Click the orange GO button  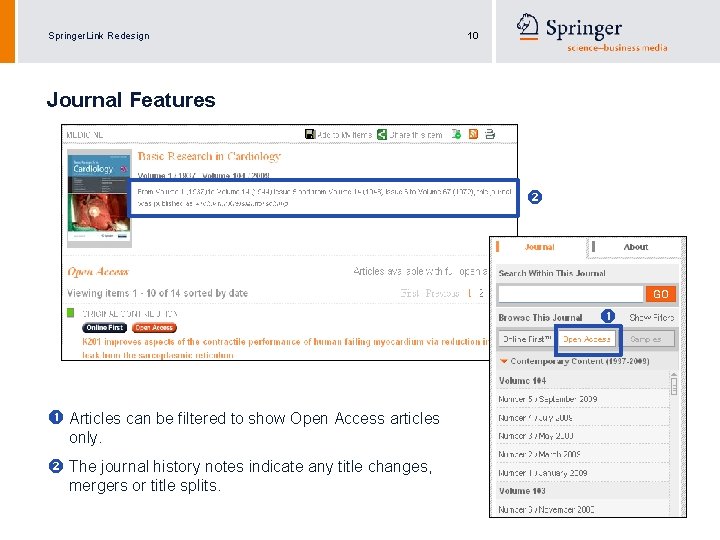pos(660,294)
